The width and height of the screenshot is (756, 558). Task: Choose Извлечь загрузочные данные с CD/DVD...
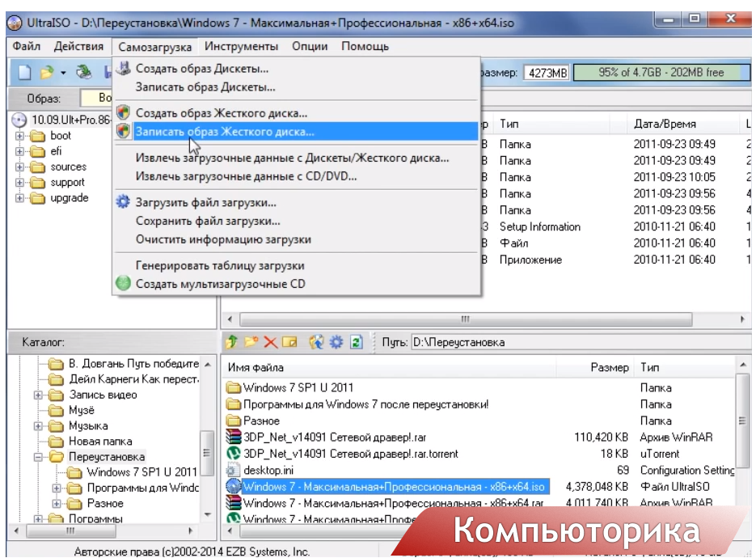297,176
